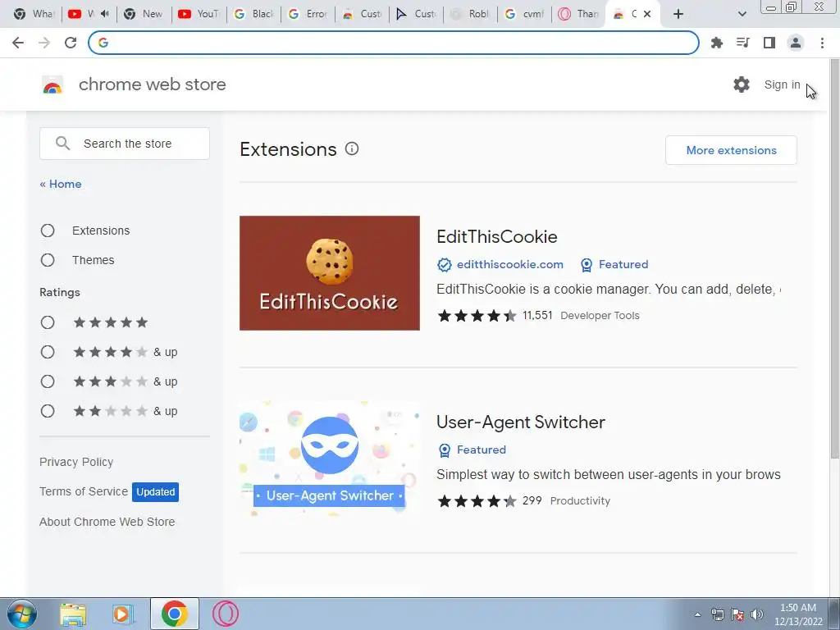Open About Chrome Web Store link

click(107, 522)
